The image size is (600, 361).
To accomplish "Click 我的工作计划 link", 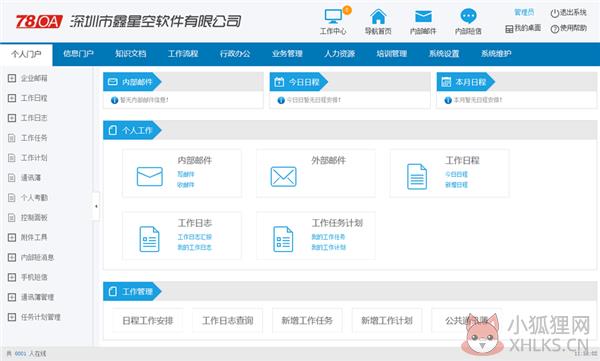I will point(328,247).
